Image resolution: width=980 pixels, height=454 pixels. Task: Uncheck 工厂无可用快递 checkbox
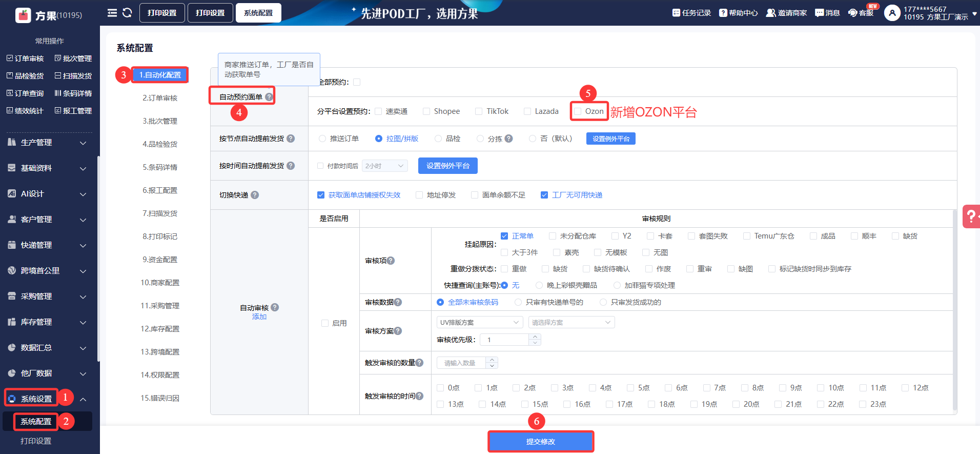coord(544,195)
